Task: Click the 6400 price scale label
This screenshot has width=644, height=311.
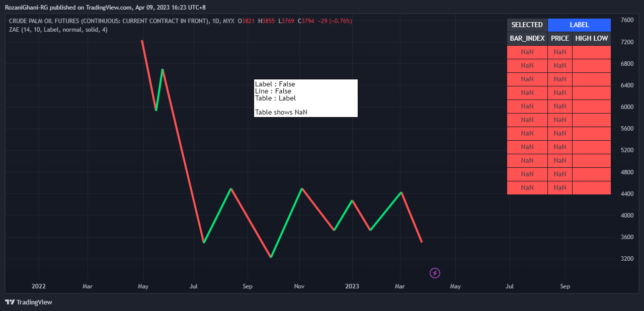Action: (627, 85)
